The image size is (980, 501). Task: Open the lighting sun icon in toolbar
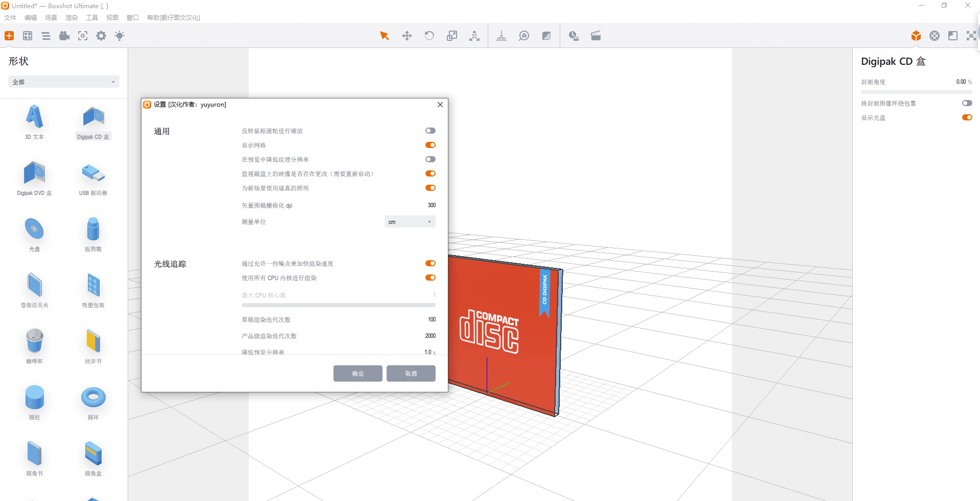click(x=119, y=36)
